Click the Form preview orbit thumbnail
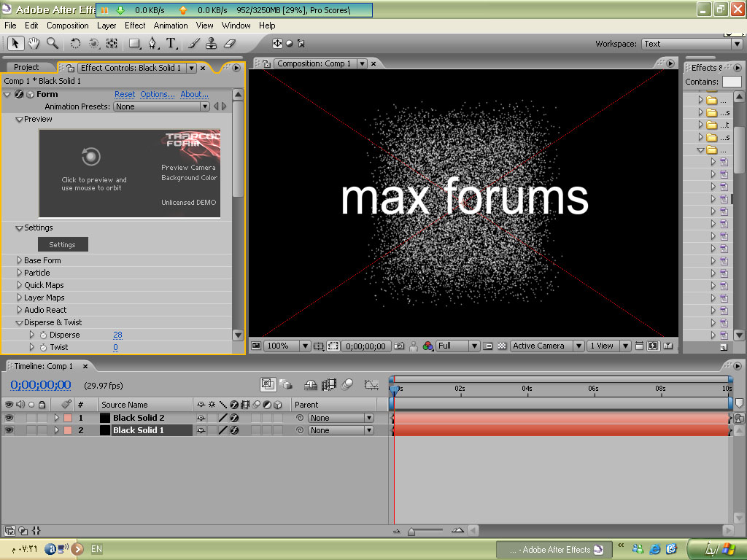 pos(130,174)
